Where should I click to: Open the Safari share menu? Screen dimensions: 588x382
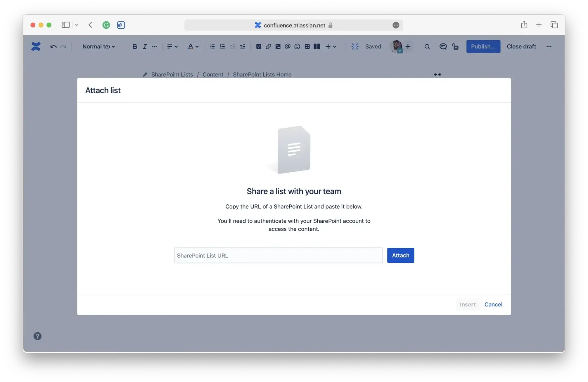pos(524,25)
